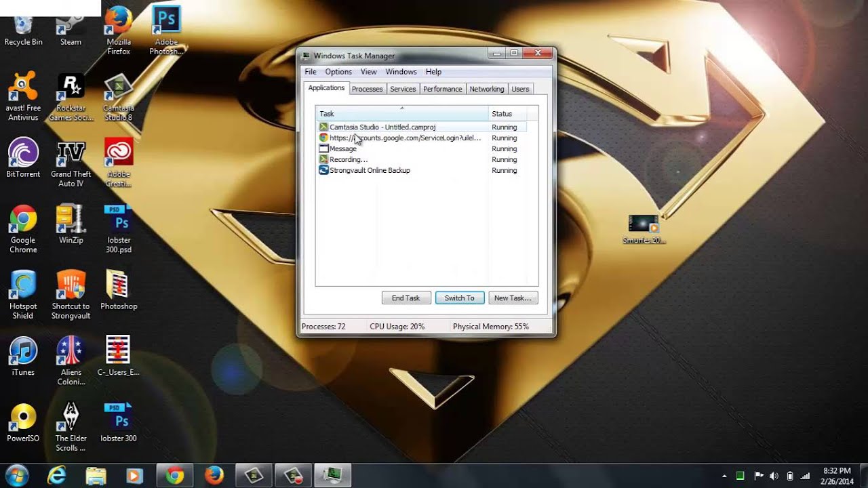
Task: Click the End Task button
Action: pos(406,298)
